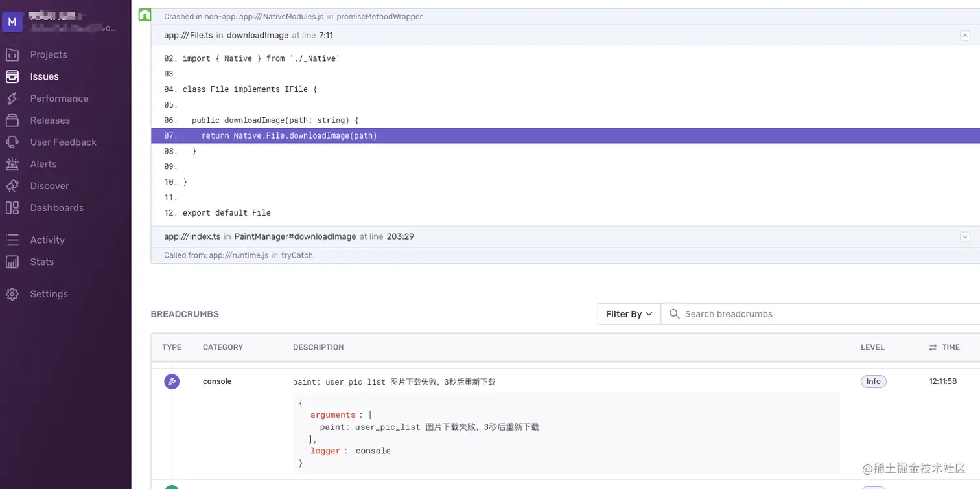Viewport: 980px width, 489px height.
Task: Click the CATEGORY column header
Action: (x=223, y=347)
